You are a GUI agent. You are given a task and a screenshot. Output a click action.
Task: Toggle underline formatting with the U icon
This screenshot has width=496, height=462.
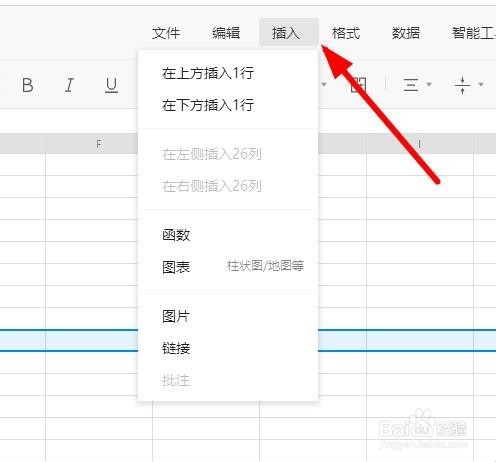pos(111,86)
